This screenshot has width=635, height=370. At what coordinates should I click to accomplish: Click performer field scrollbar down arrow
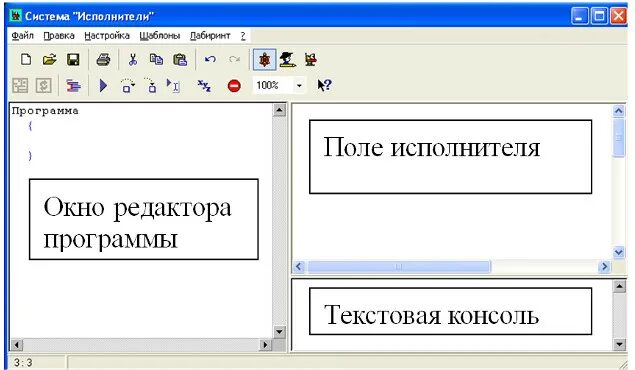click(x=619, y=253)
